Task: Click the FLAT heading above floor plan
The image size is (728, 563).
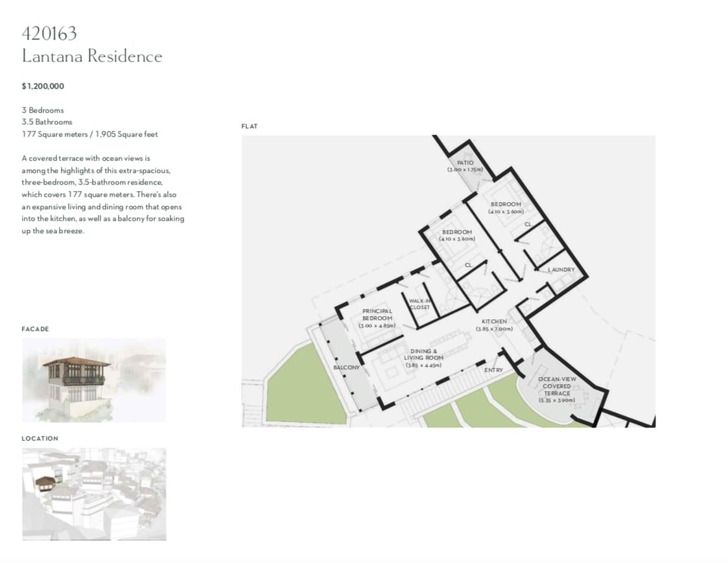Action: (249, 126)
